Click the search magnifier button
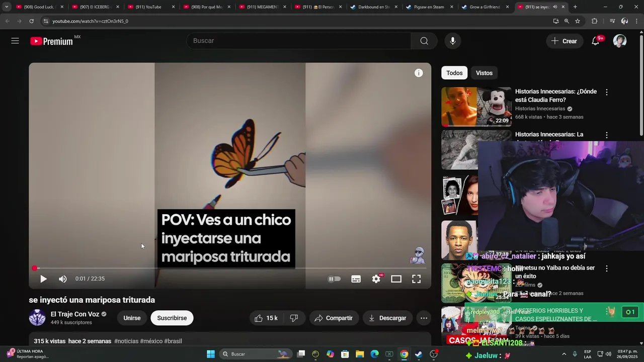Image resolution: width=644 pixels, height=362 pixels. tap(424, 41)
